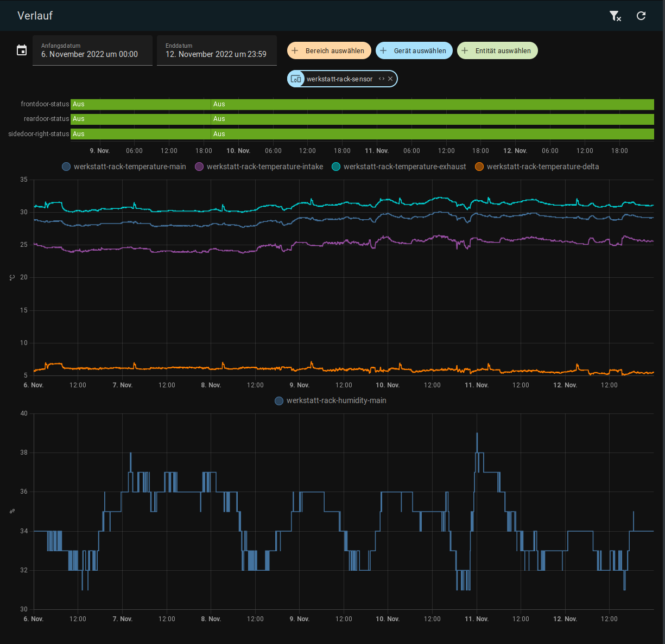Clear all filters with the filter-remove icon
The height and width of the screenshot is (644, 665).
[x=615, y=16]
